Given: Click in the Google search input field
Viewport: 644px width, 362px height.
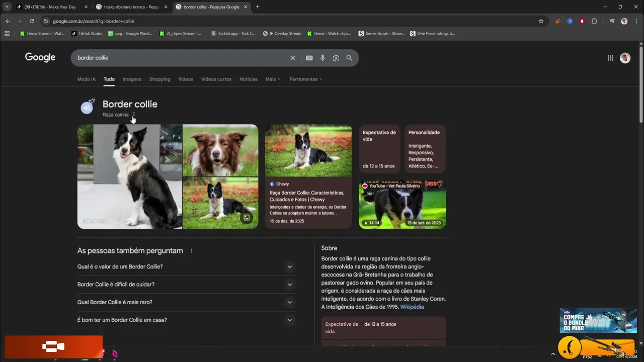Looking at the screenshot, I should (181, 58).
